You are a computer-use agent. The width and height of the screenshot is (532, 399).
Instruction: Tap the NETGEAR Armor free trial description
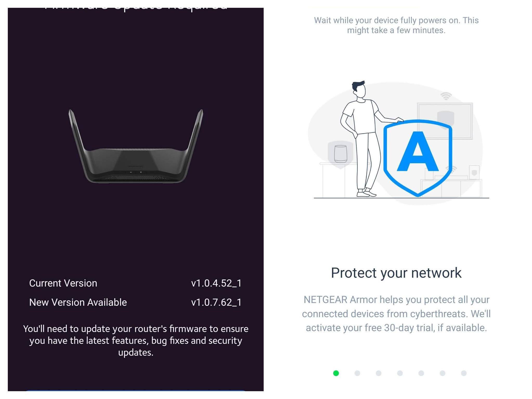tap(396, 314)
